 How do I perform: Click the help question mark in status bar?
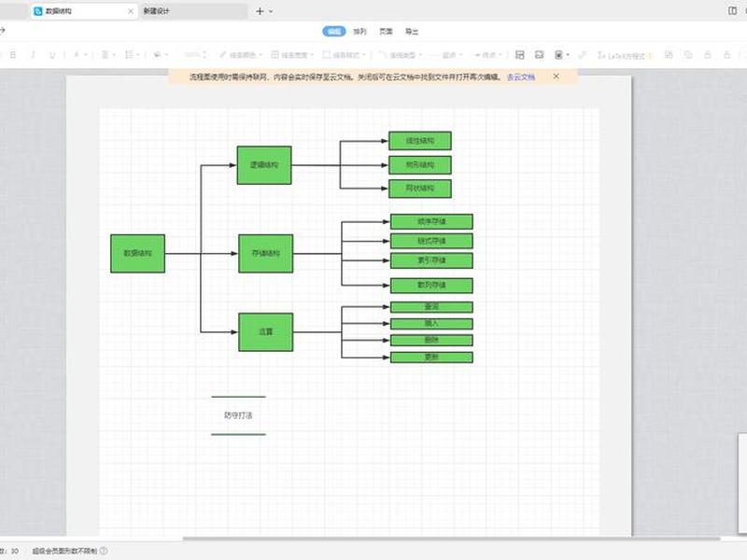tap(104, 551)
